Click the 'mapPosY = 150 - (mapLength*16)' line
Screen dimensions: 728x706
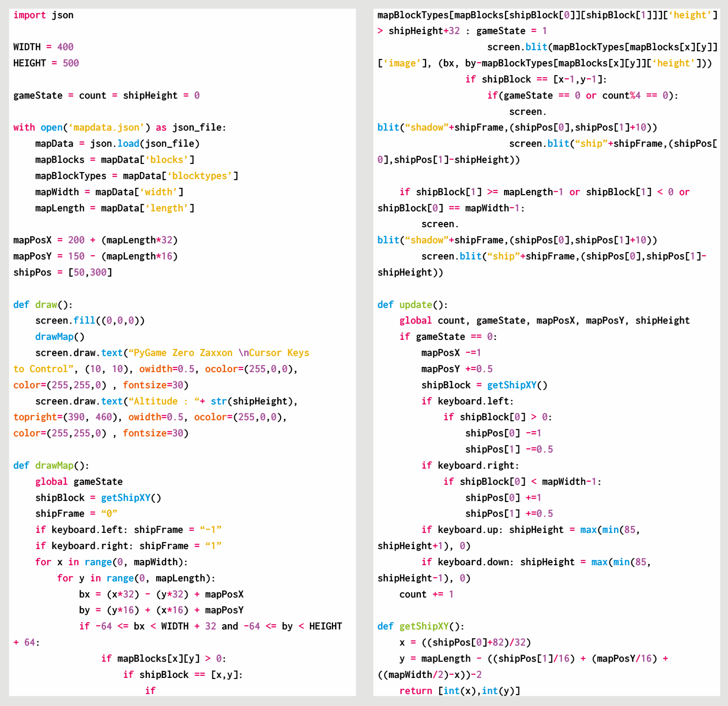point(96,256)
